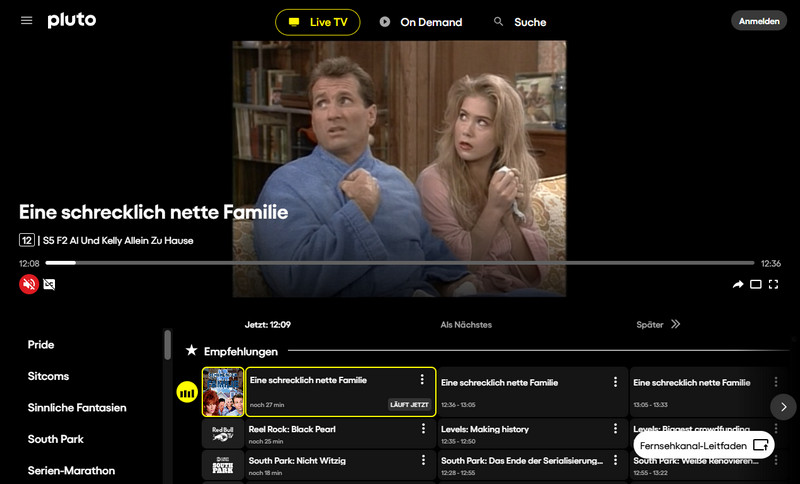800x484 pixels.
Task: Unmute the video audio
Action: [x=29, y=284]
